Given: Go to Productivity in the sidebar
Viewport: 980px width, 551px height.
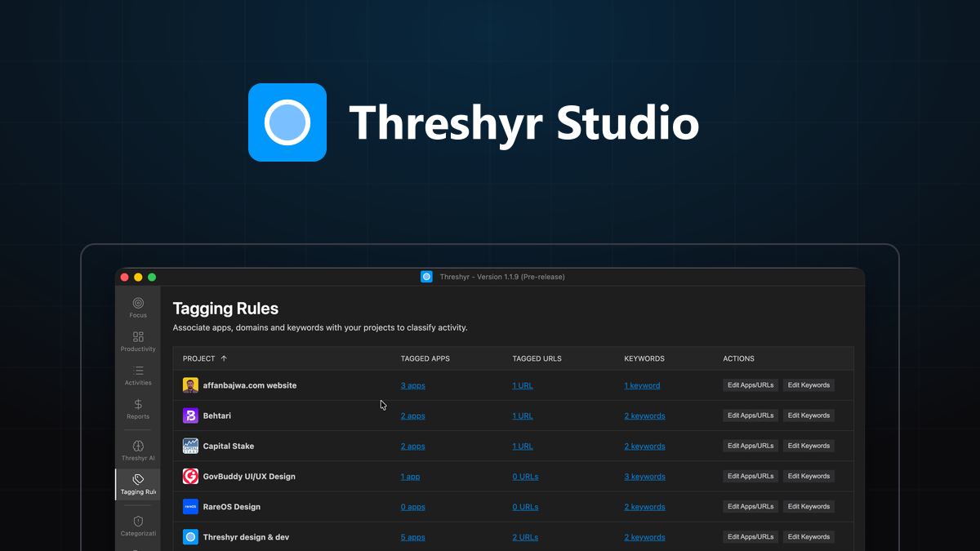Looking at the screenshot, I should [x=138, y=341].
